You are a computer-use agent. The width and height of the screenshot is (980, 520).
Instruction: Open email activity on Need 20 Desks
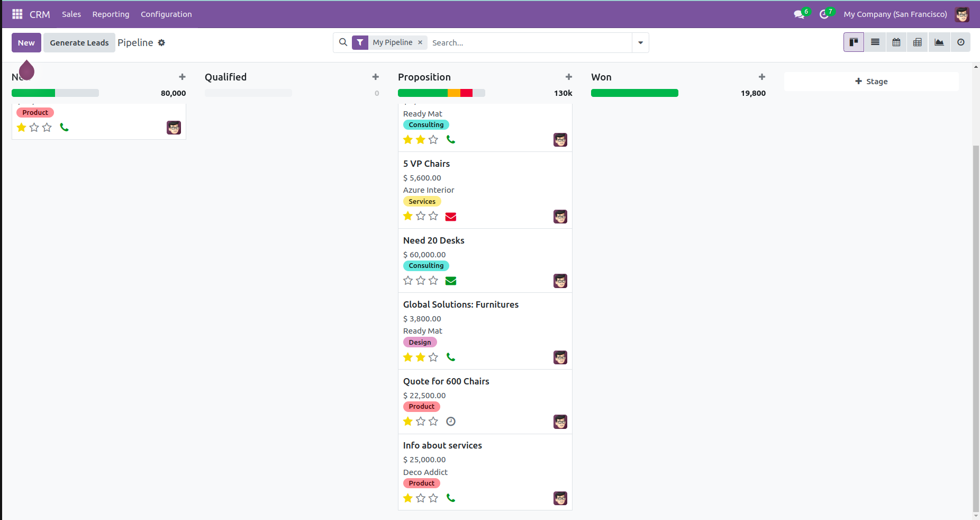(451, 281)
